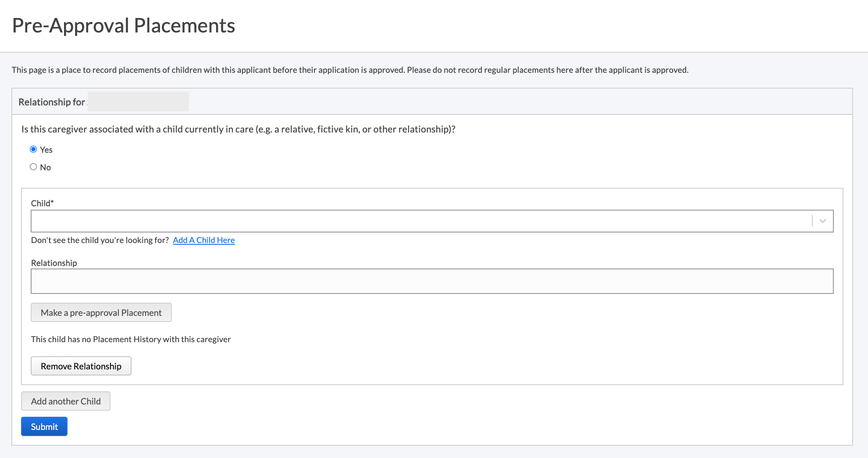Submit the pre-approval placements form
This screenshot has width=868, height=458.
[44, 426]
